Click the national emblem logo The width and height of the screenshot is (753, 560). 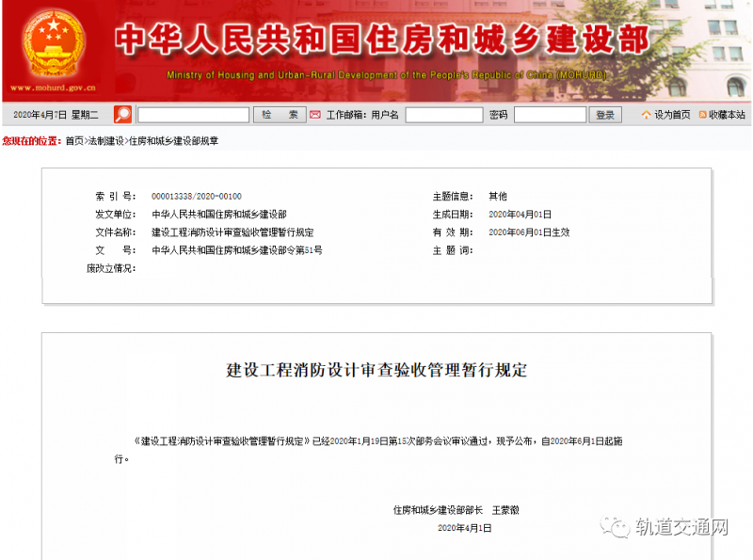54,43
